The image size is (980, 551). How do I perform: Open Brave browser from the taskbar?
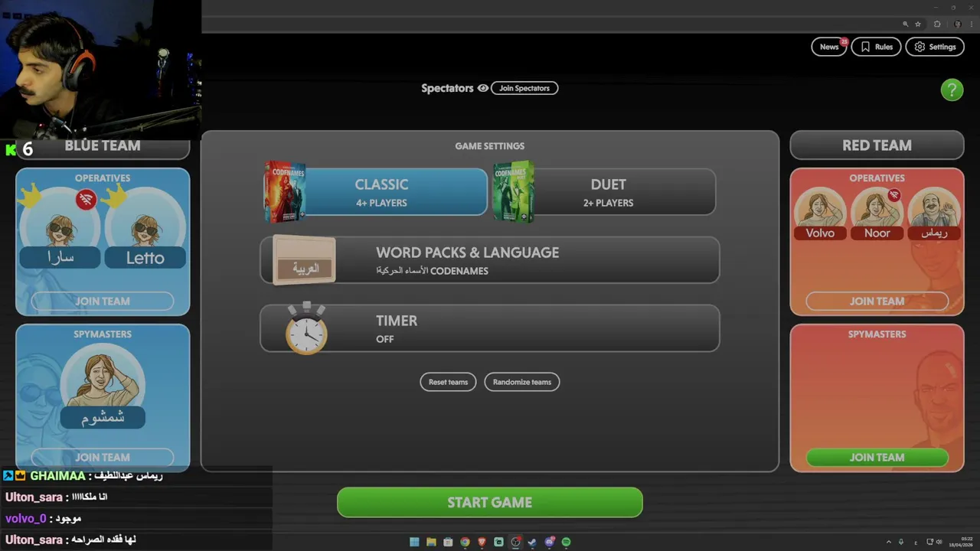pos(482,542)
